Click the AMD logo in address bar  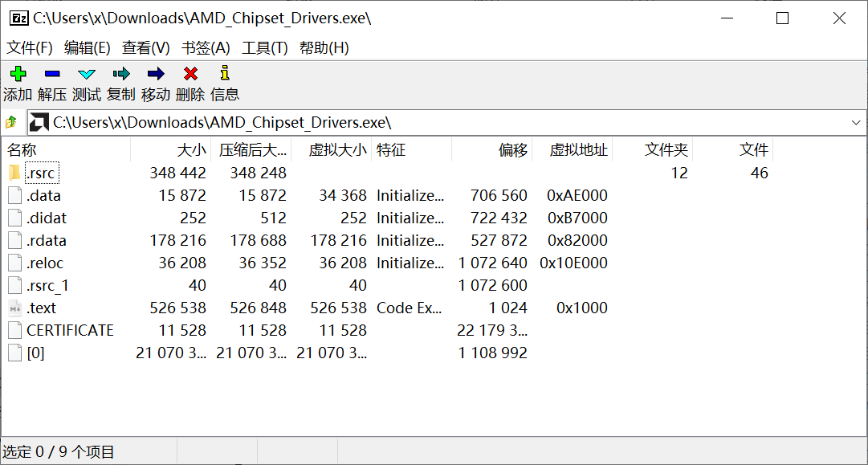39,122
